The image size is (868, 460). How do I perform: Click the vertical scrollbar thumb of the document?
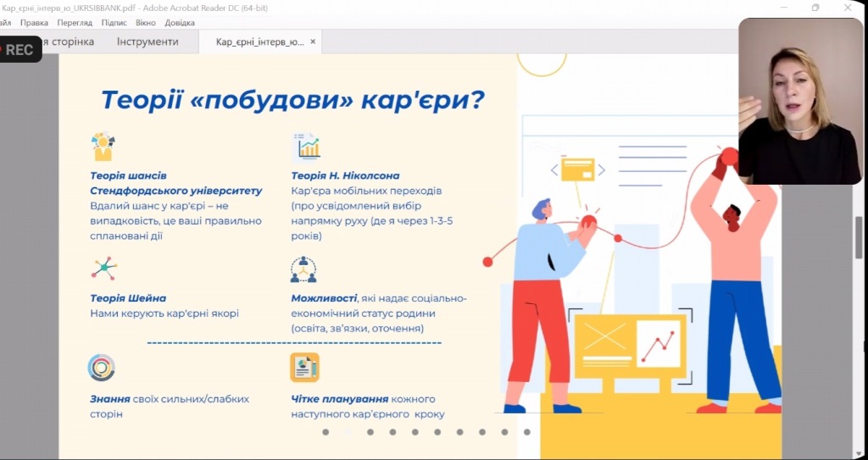pos(859,237)
